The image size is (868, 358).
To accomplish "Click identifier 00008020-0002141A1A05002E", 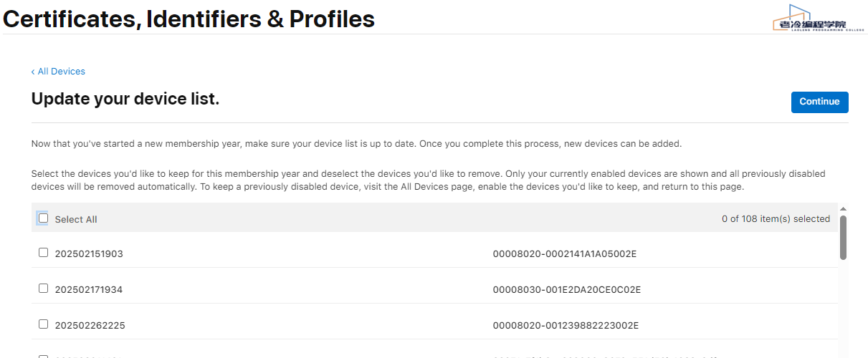I will pyautogui.click(x=565, y=254).
